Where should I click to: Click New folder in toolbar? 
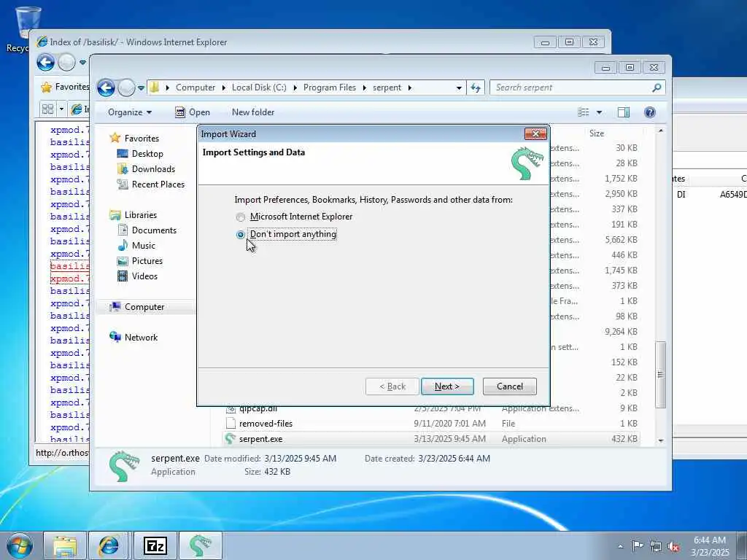tap(253, 112)
